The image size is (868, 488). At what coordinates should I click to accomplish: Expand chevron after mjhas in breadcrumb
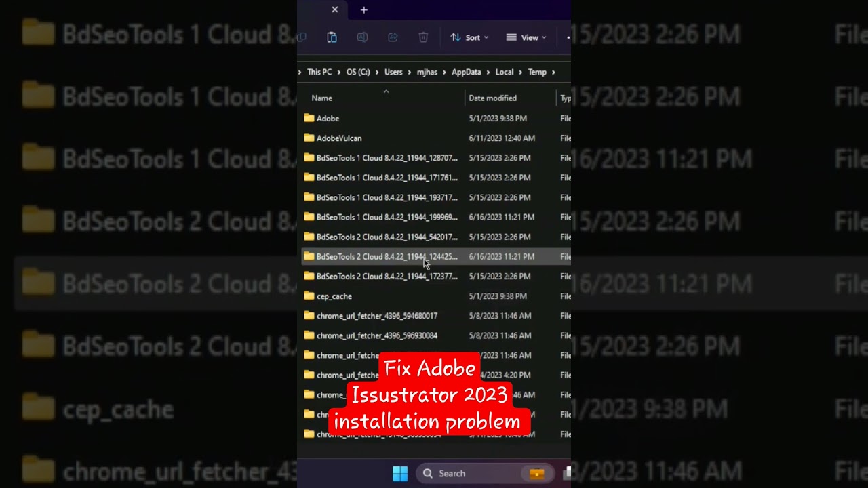[x=444, y=72]
